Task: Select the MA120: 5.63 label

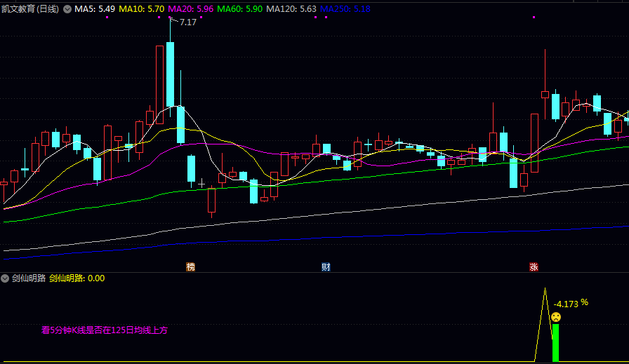Action: pyautogui.click(x=291, y=9)
